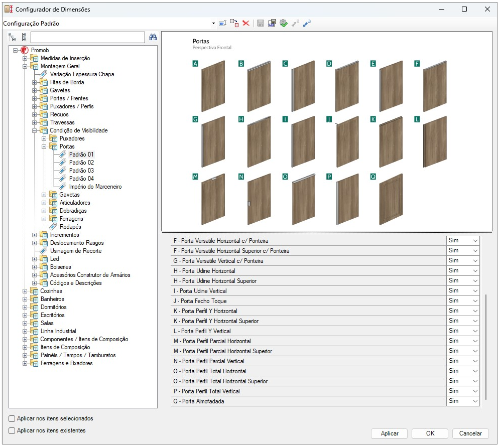Click the folder icon next to Cozinhas
The image size is (500, 448).
point(34,291)
